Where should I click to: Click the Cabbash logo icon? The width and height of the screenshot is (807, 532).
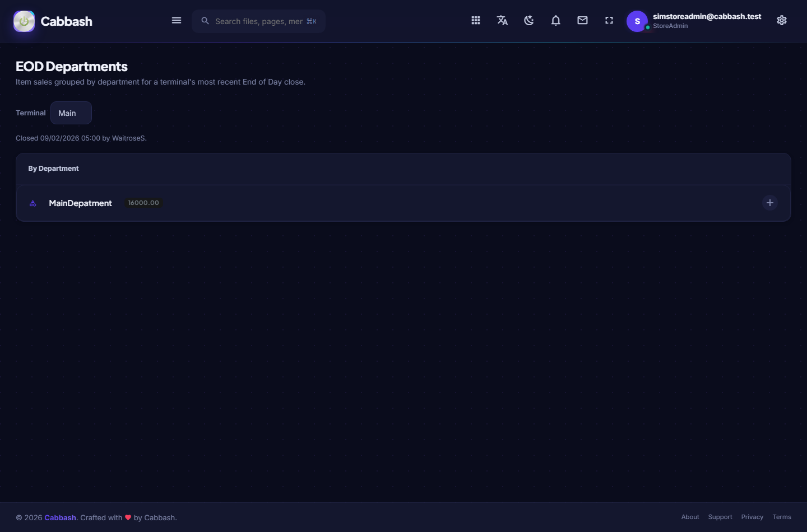click(24, 21)
